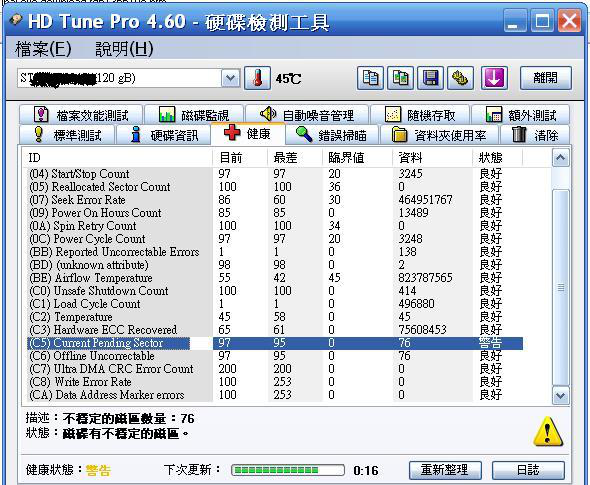590x485 pixels.
Task: Switch to the 錯誤掃瞄 tab
Action: coord(332,135)
